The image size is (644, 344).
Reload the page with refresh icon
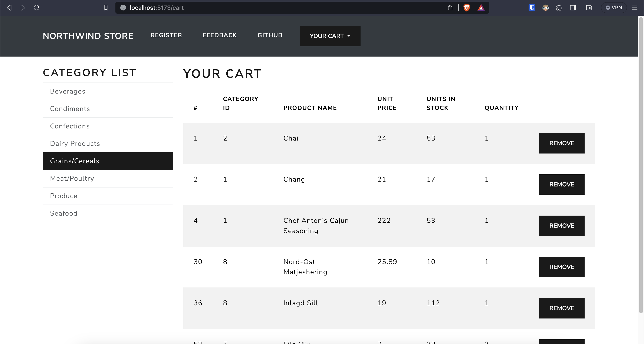(36, 8)
